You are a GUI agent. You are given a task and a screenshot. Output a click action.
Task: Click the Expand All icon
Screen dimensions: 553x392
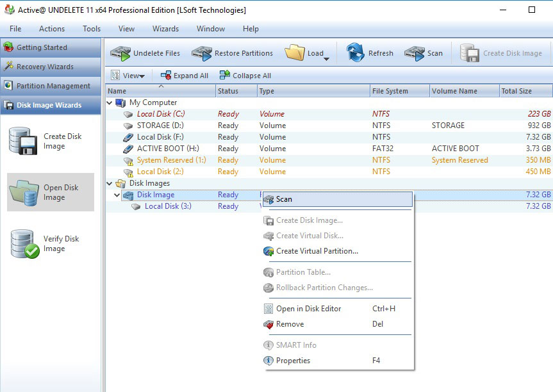166,76
